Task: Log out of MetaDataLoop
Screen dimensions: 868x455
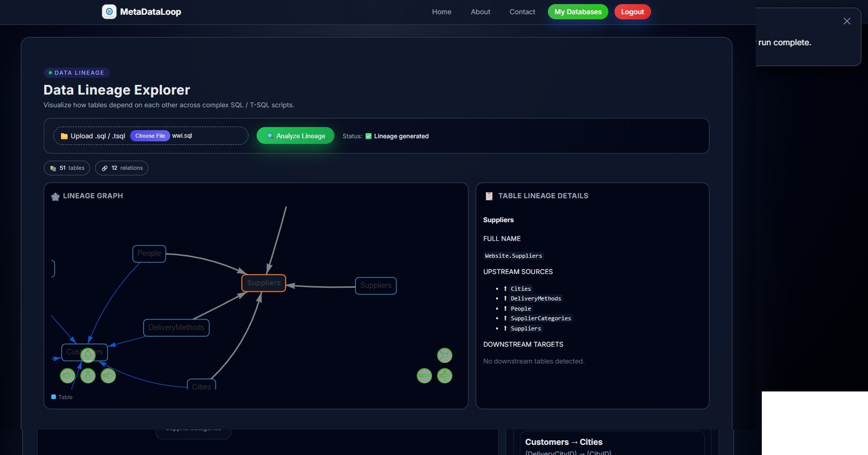Action: (x=632, y=12)
